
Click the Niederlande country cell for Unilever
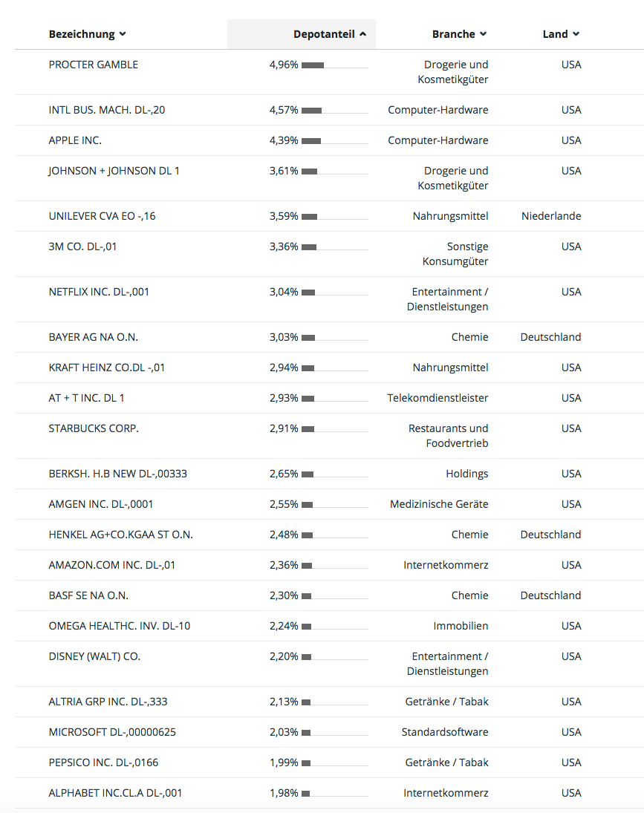tap(551, 216)
